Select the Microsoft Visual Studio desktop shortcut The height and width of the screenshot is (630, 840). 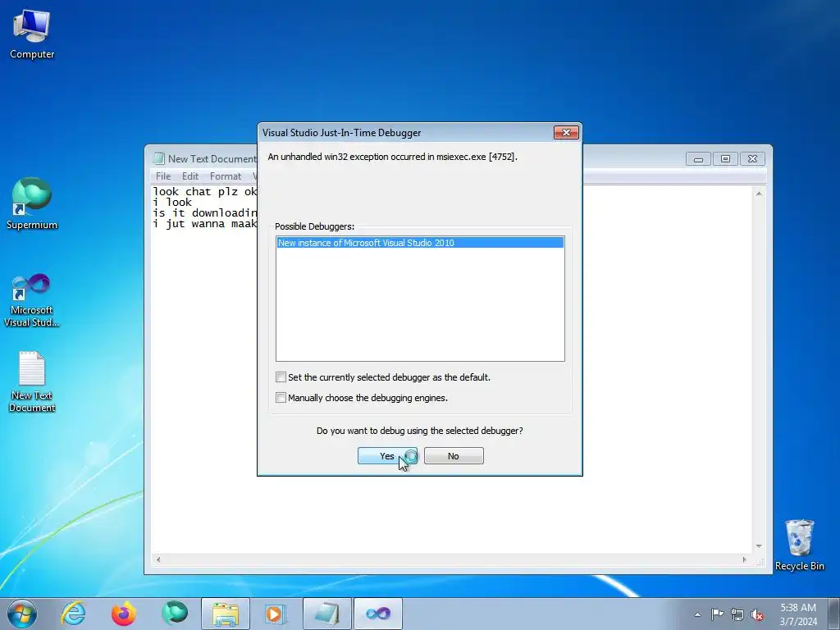click(x=32, y=300)
